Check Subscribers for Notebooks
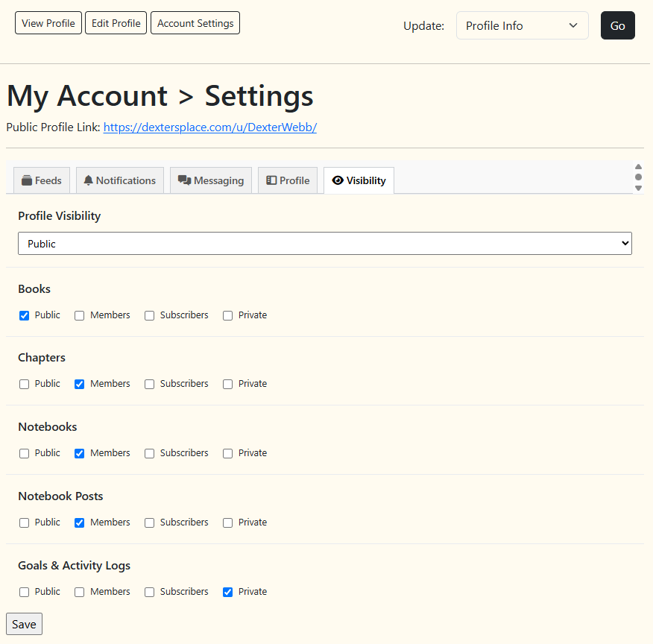The width and height of the screenshot is (653, 644). pos(150,453)
